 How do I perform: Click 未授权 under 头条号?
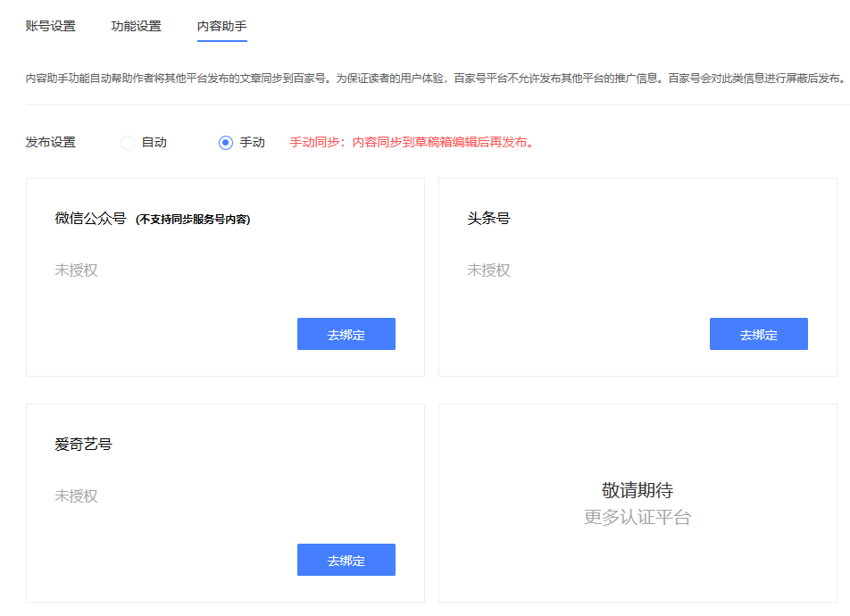(489, 270)
